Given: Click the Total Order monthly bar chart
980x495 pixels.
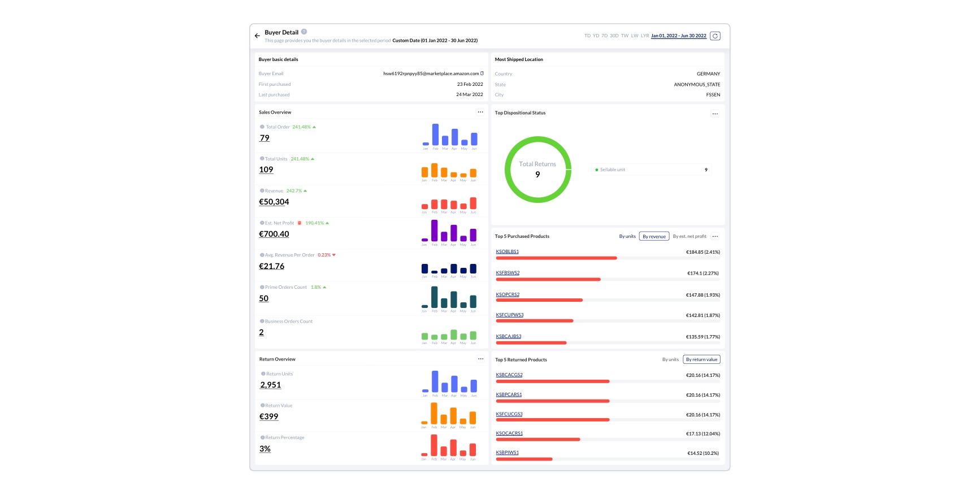Looking at the screenshot, I should 450,137.
